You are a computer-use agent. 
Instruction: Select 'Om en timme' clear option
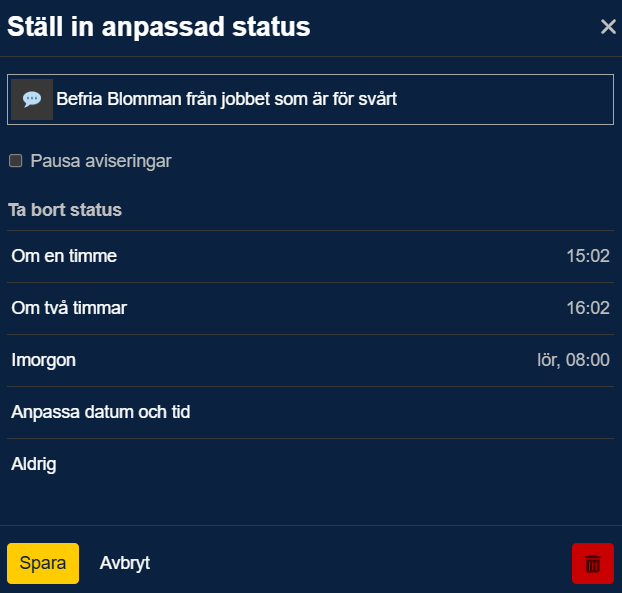tap(64, 256)
